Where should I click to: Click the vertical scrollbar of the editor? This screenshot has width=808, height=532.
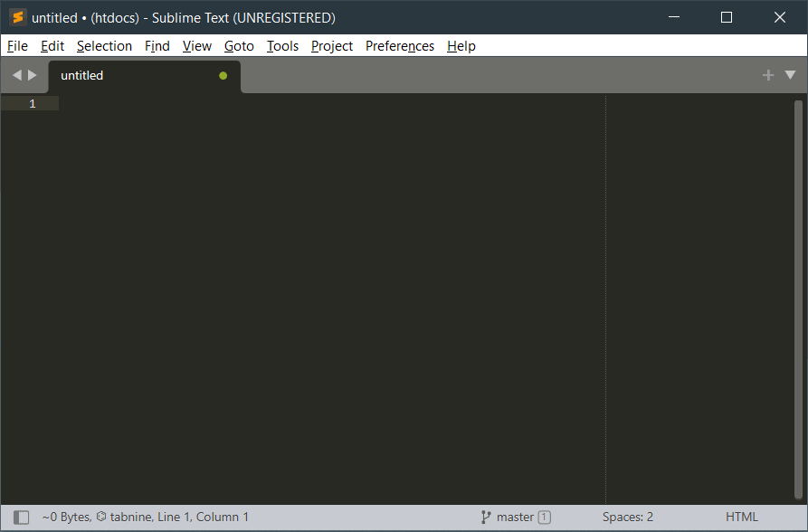(798, 299)
